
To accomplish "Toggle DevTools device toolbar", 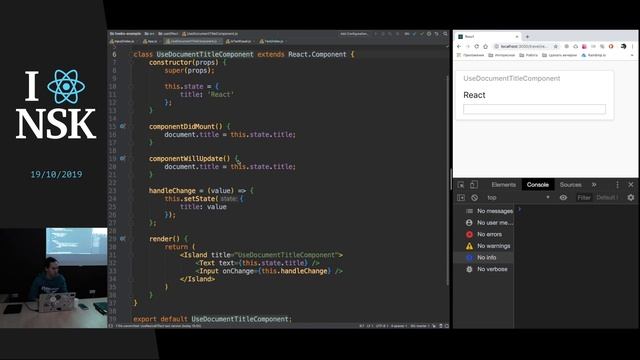I will click(x=474, y=185).
